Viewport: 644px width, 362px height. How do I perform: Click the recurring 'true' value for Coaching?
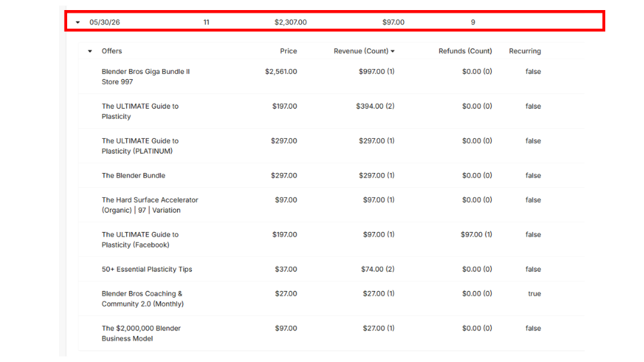535,294
